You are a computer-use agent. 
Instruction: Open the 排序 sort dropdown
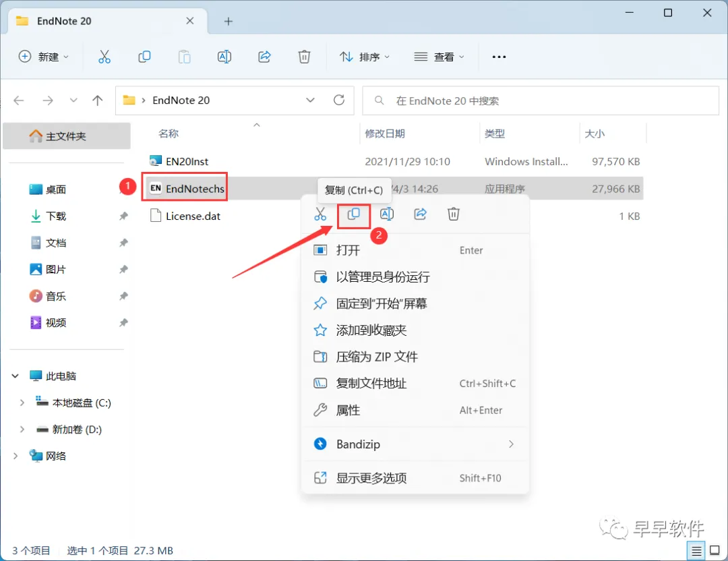(x=364, y=57)
